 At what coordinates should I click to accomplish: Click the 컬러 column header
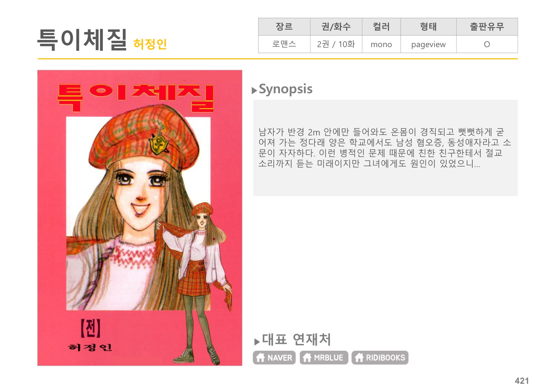pyautogui.click(x=381, y=27)
